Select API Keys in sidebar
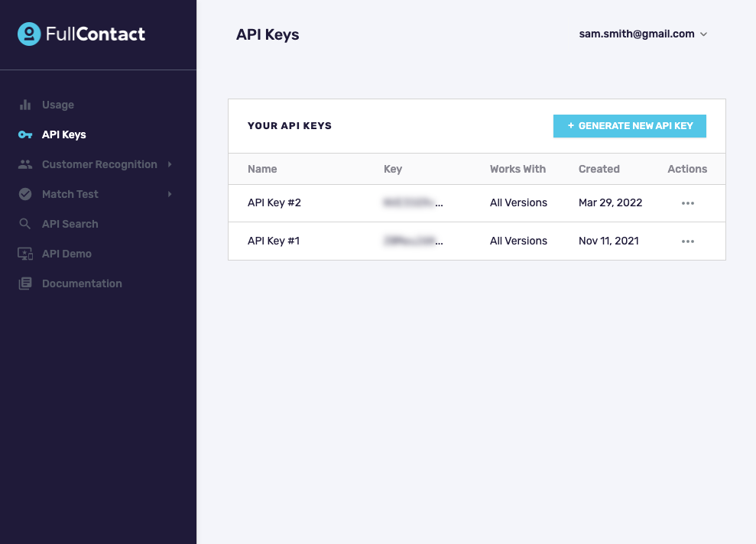 click(63, 134)
